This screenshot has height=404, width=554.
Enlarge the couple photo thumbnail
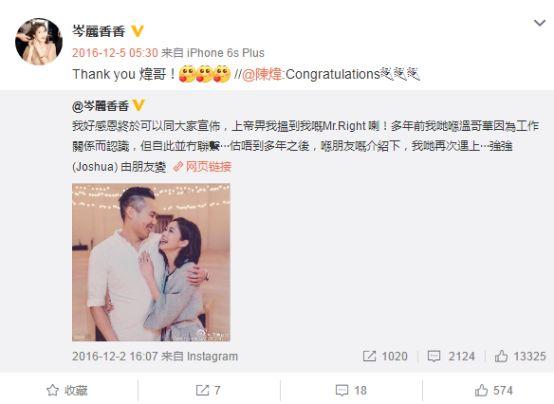point(151,262)
